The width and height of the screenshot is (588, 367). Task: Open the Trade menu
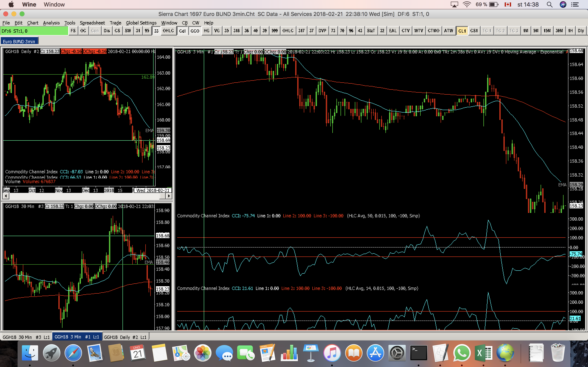[x=115, y=23]
